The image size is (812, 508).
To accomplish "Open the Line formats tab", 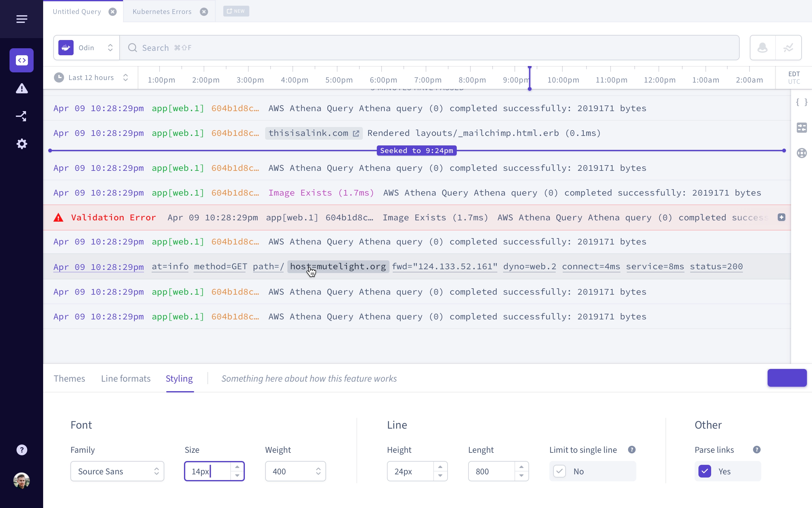I will 126,379.
